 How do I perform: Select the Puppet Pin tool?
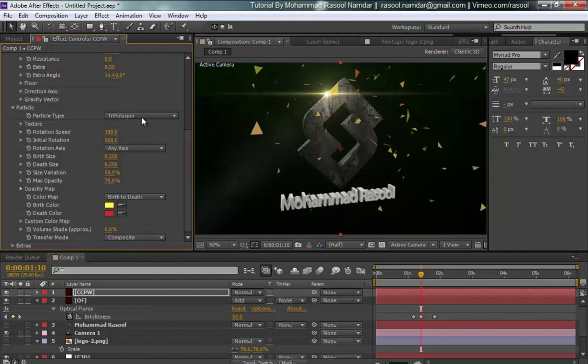click(x=184, y=26)
